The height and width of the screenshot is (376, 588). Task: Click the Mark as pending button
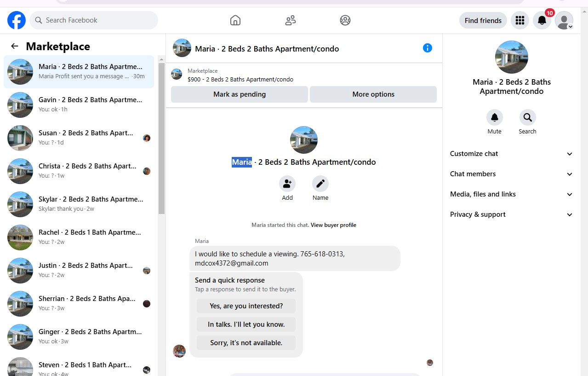click(x=240, y=94)
